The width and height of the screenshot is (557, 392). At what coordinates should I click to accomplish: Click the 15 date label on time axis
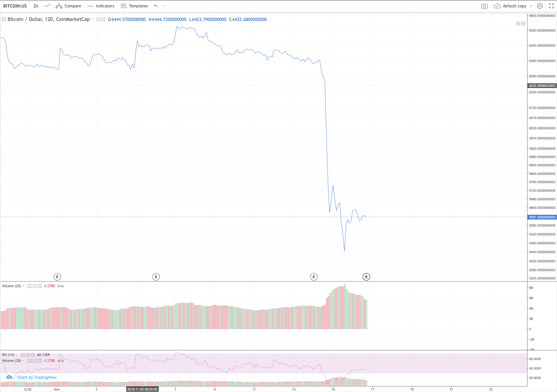pos(333,389)
